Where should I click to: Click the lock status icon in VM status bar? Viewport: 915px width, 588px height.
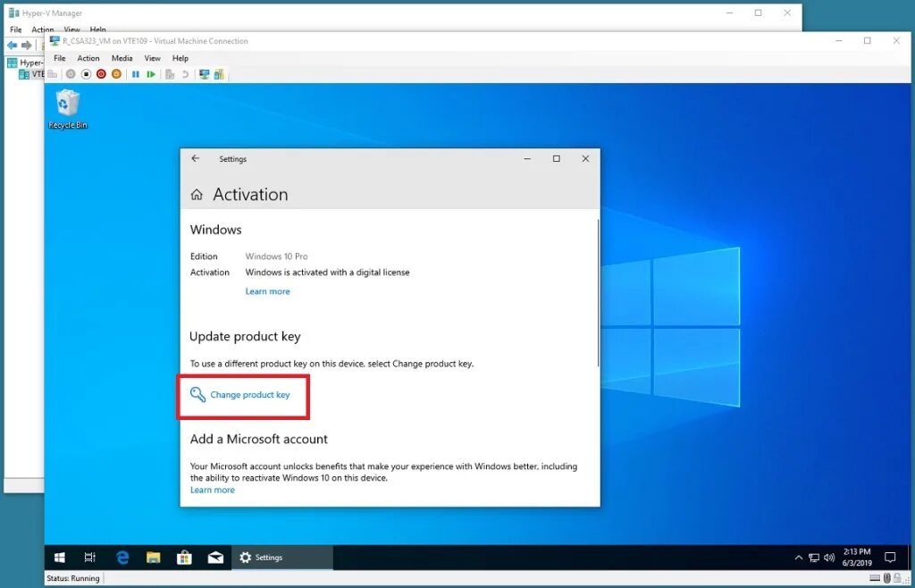[896, 578]
